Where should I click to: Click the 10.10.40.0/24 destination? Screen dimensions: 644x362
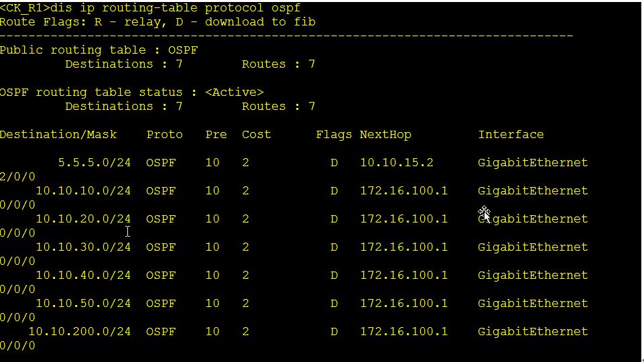(83, 276)
